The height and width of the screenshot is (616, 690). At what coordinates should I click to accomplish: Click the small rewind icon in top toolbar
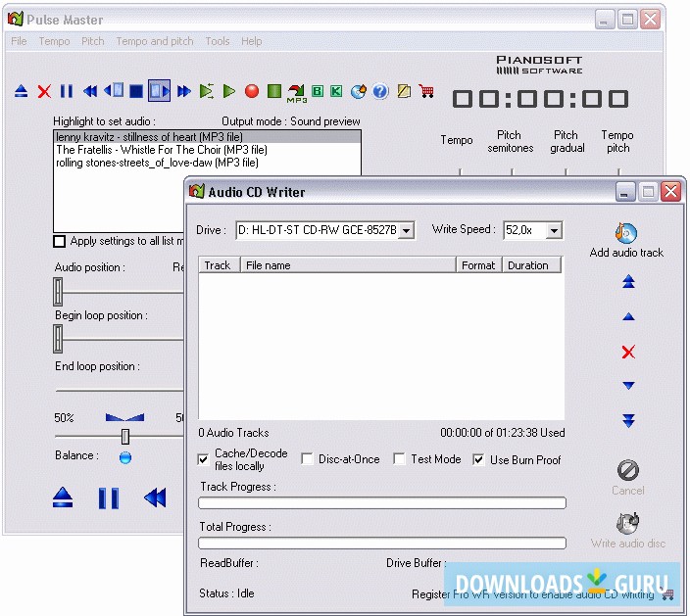click(x=90, y=91)
